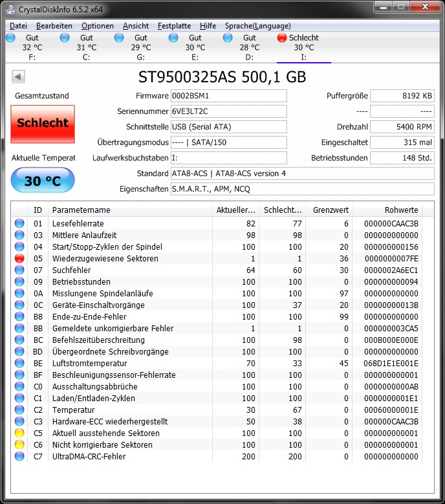Click the Standard field ATA8-ACS
The image size is (445, 504).
click(x=303, y=173)
